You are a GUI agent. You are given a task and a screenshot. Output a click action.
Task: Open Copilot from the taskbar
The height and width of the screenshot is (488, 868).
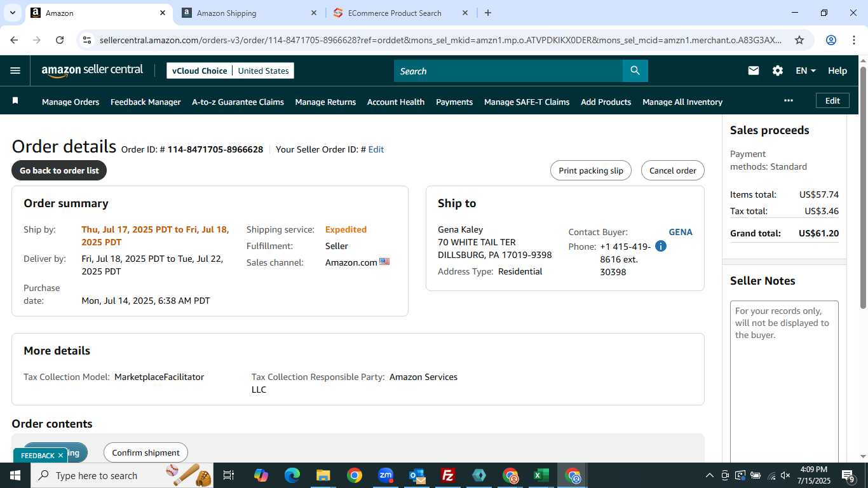(261, 475)
